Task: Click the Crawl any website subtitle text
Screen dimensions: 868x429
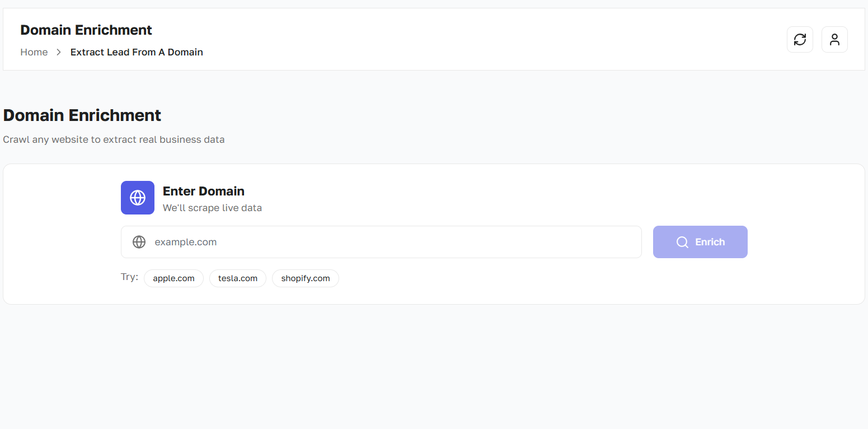Action: tap(114, 139)
